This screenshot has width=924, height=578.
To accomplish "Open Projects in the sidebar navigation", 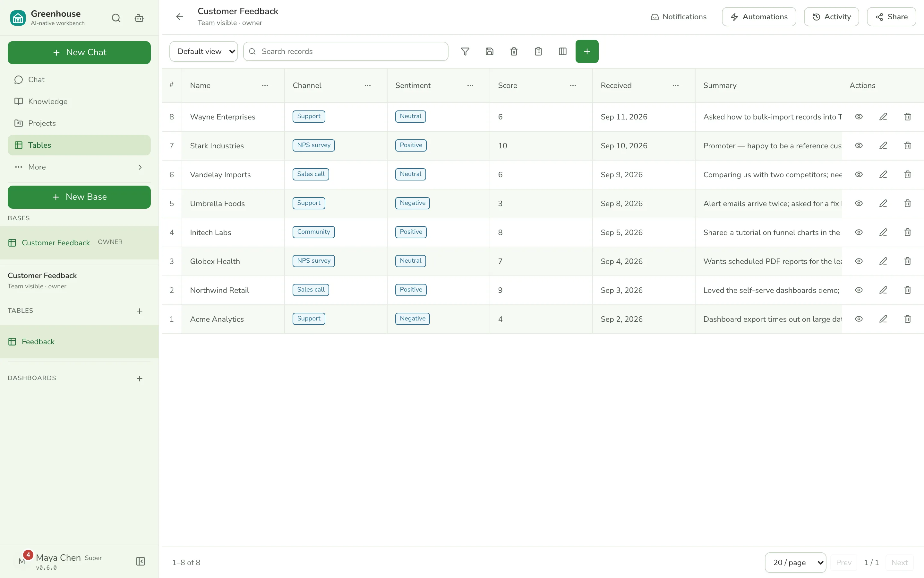I will [x=79, y=123].
